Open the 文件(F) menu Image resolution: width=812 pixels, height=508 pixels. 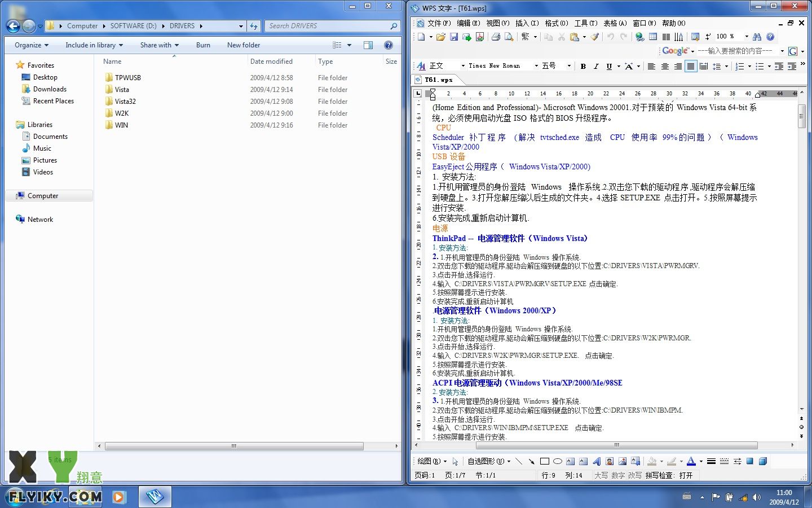(439, 23)
